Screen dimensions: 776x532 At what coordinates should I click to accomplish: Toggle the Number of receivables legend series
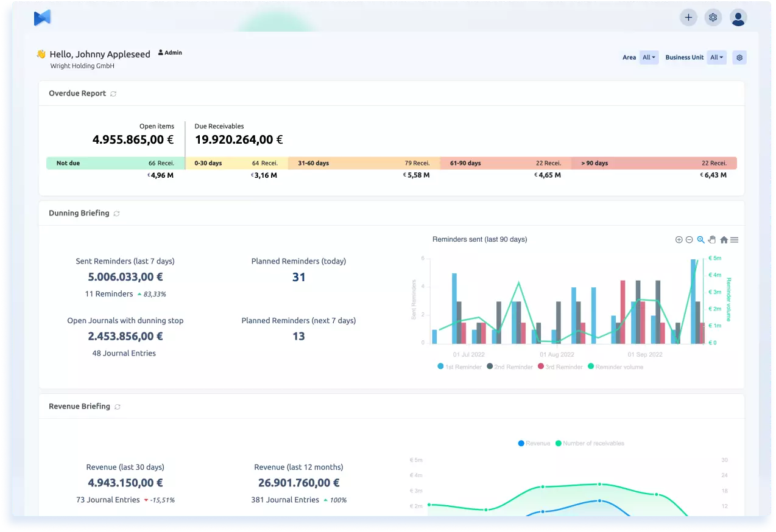(x=590, y=443)
